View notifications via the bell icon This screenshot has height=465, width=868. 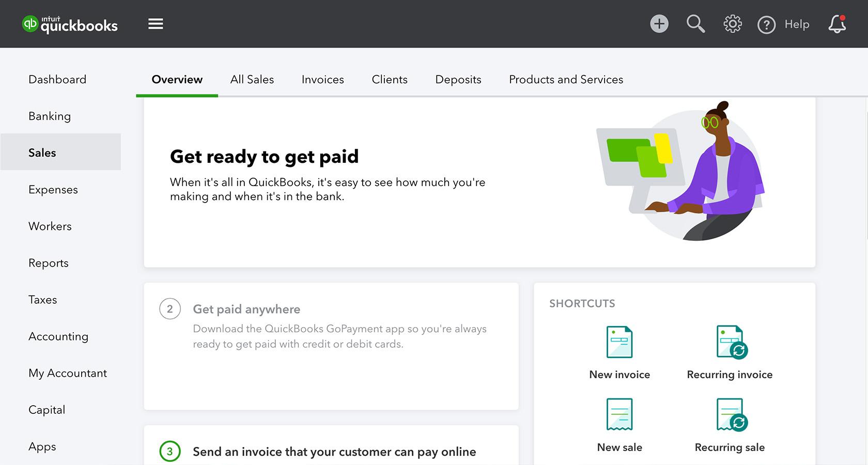(x=836, y=24)
